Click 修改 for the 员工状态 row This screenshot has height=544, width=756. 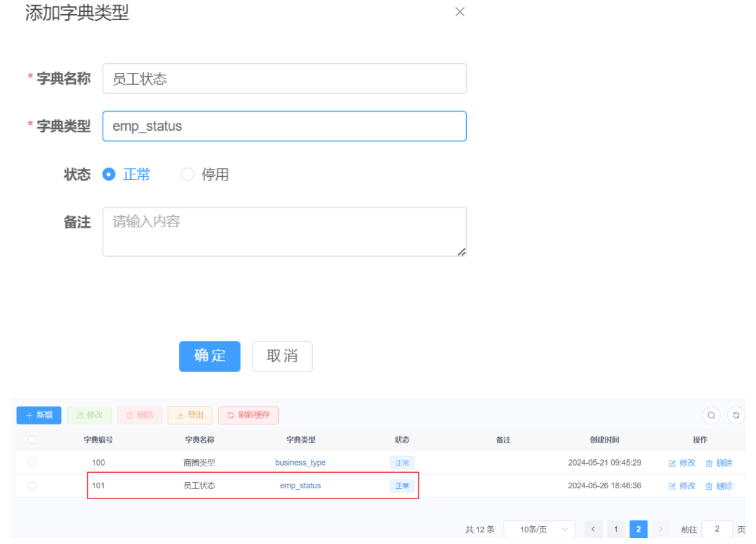click(682, 486)
